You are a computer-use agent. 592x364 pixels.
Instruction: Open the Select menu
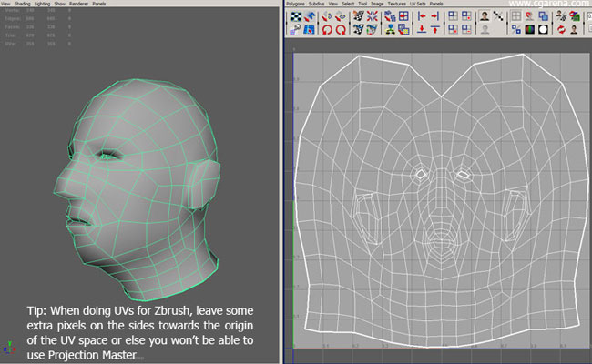pos(348,4)
